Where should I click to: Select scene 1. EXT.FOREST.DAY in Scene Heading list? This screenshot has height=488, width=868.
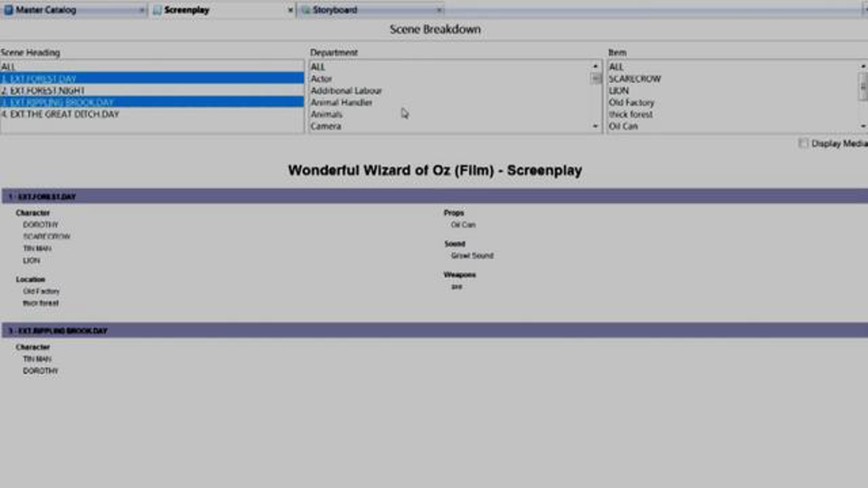[152, 78]
